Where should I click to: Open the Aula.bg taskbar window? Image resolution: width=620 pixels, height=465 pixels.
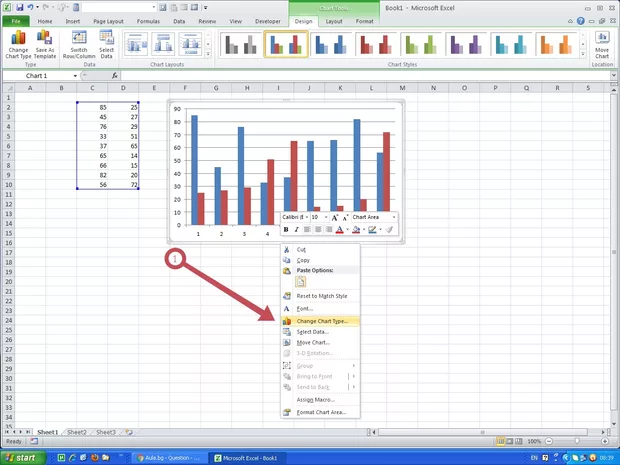pos(168,458)
